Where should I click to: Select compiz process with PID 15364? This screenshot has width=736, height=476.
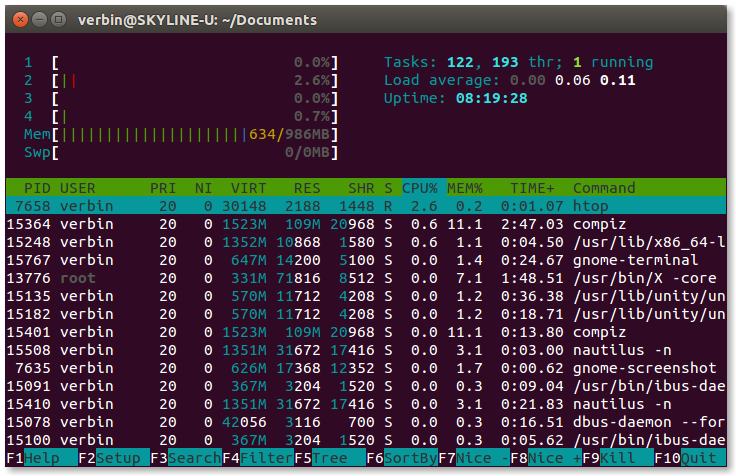366,224
